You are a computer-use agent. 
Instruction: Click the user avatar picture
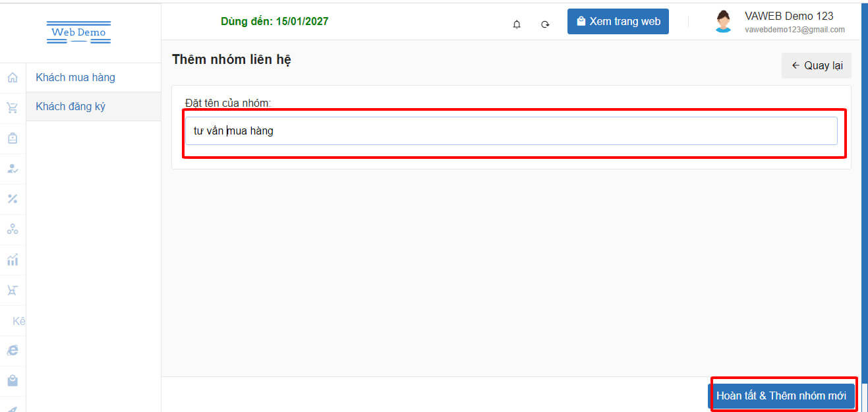[723, 22]
